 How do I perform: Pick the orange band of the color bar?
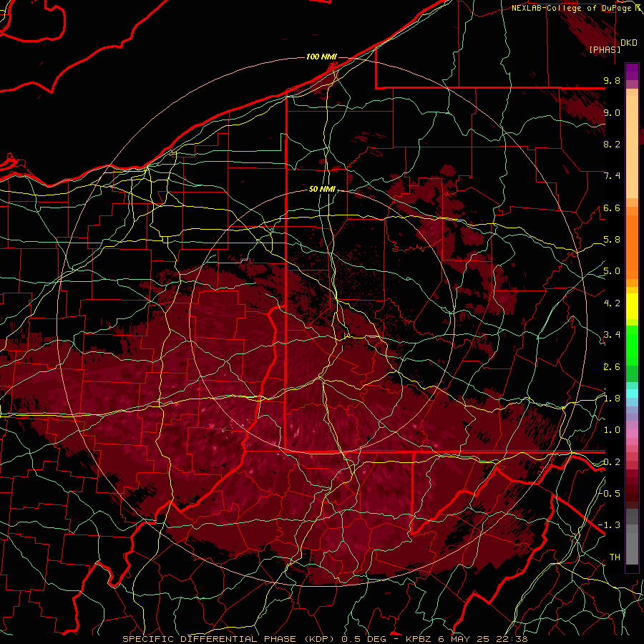click(x=632, y=246)
